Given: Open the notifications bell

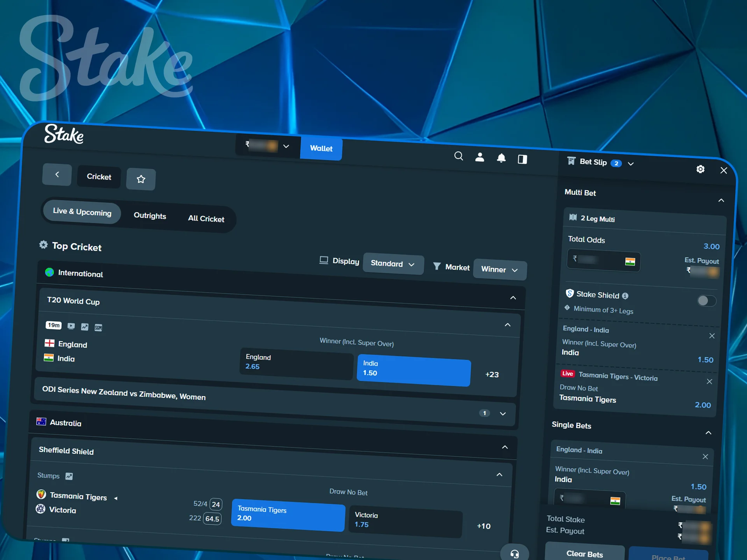Looking at the screenshot, I should [x=501, y=158].
